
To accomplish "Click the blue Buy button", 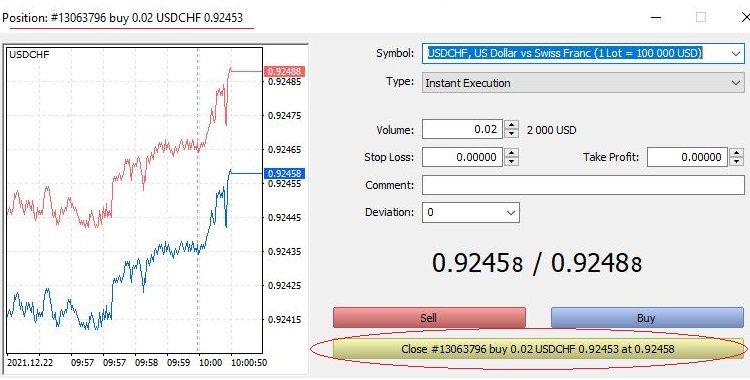I will pyautogui.click(x=647, y=318).
